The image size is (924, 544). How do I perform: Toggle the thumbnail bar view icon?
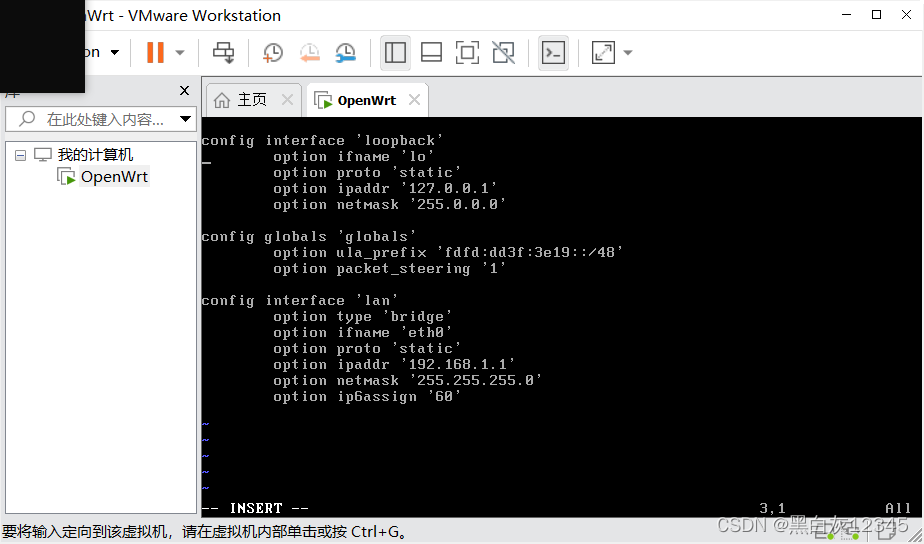[431, 52]
